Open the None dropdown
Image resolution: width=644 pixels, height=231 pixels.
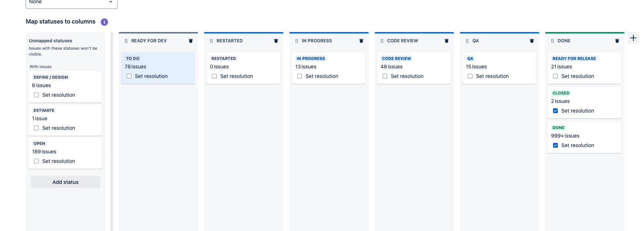point(72,3)
